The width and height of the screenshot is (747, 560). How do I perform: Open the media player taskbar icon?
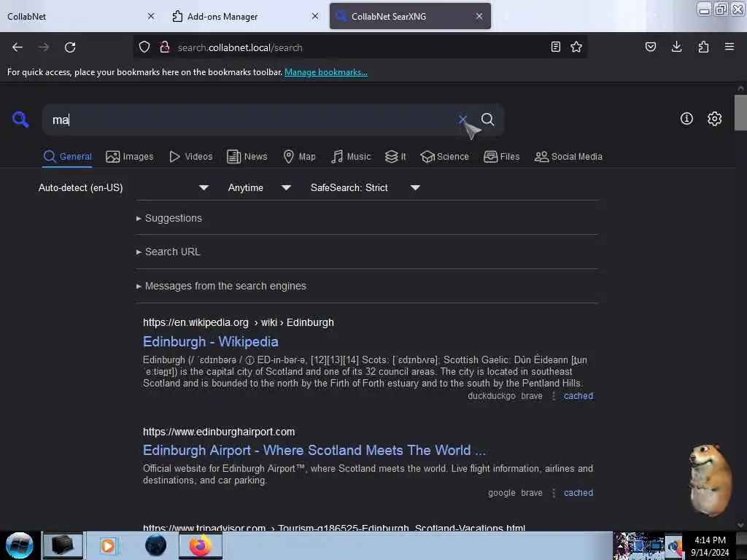pos(108,545)
